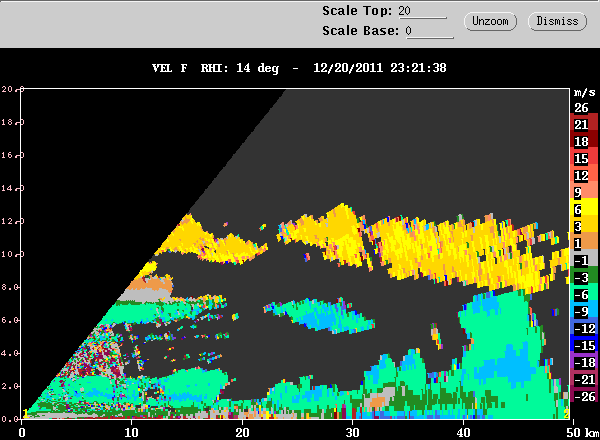Click the 6.0 height axis label

point(9,320)
